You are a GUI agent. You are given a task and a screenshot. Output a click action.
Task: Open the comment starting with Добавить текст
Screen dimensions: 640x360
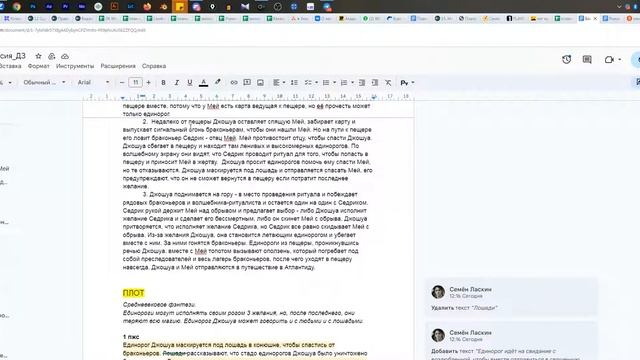(x=511, y=342)
